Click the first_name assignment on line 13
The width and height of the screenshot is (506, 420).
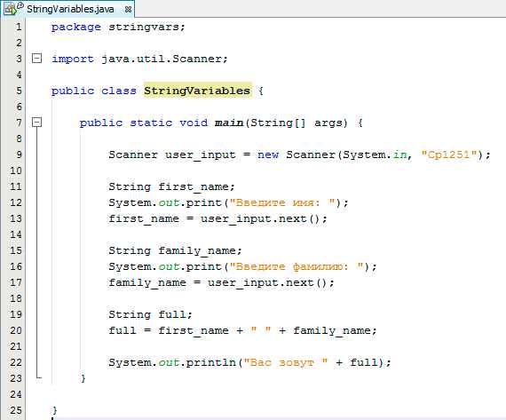217,218
